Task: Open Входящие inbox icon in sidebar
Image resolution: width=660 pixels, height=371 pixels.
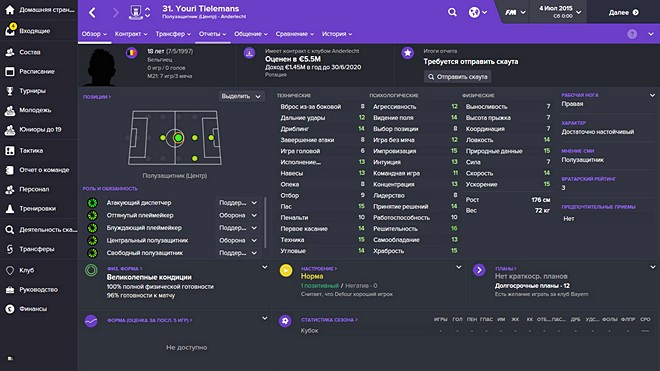Action: (x=10, y=30)
